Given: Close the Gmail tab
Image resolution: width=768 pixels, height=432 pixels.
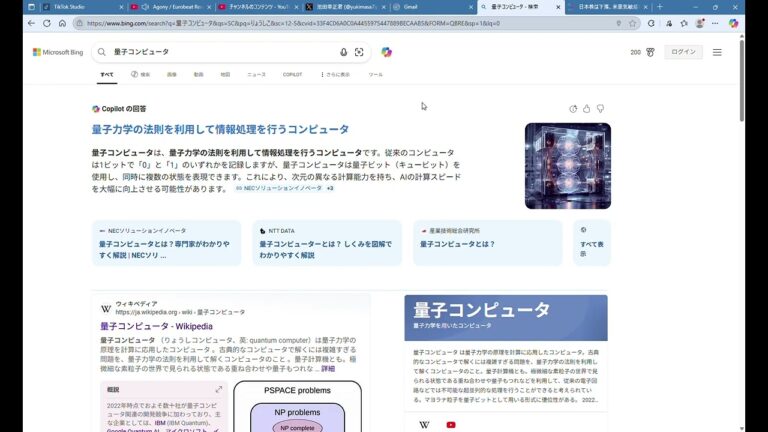Looking at the screenshot, I should point(471,7).
